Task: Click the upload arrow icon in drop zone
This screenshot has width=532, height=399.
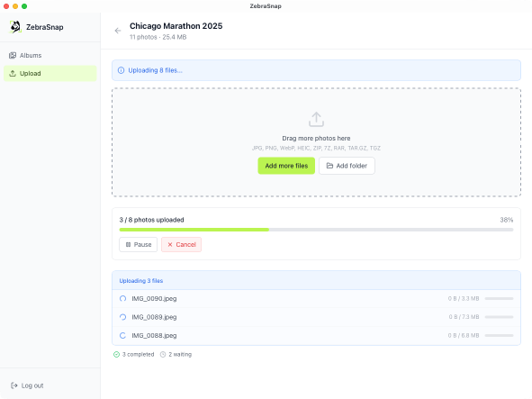Action: click(316, 120)
